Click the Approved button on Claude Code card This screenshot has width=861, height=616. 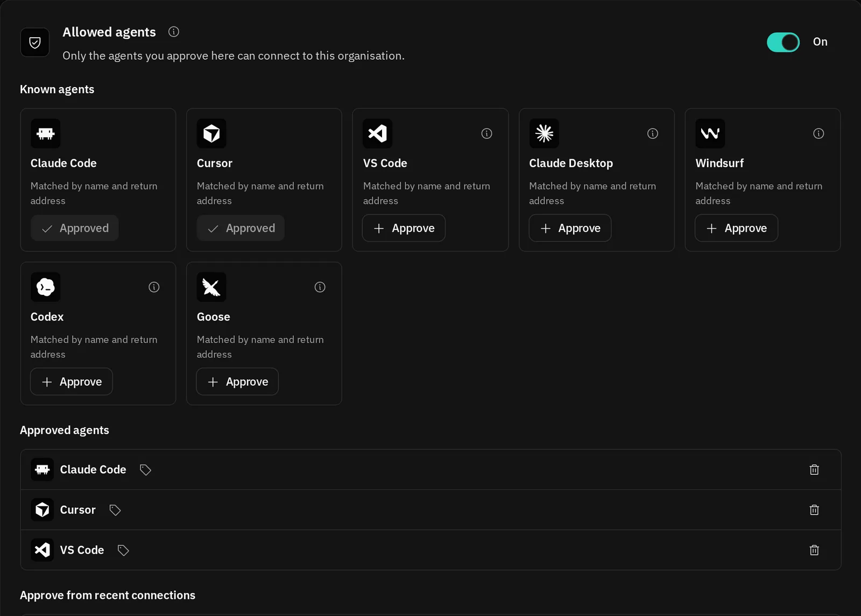tap(75, 228)
